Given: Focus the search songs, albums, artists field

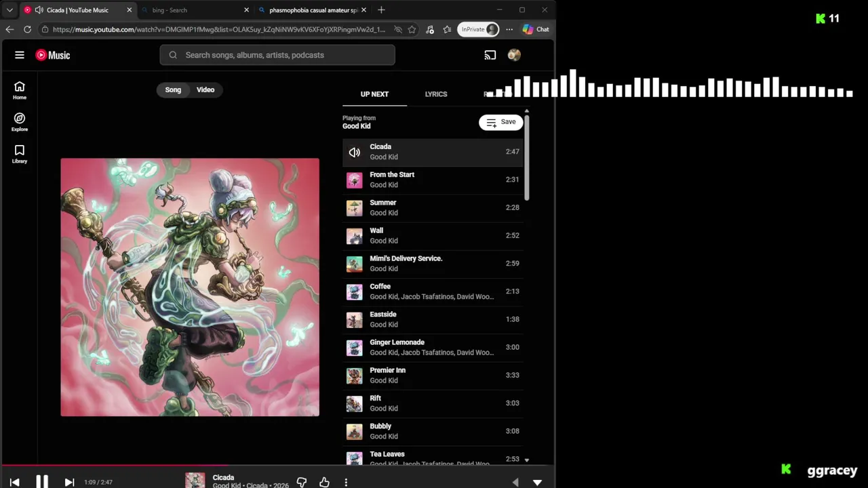Looking at the screenshot, I should point(277,55).
